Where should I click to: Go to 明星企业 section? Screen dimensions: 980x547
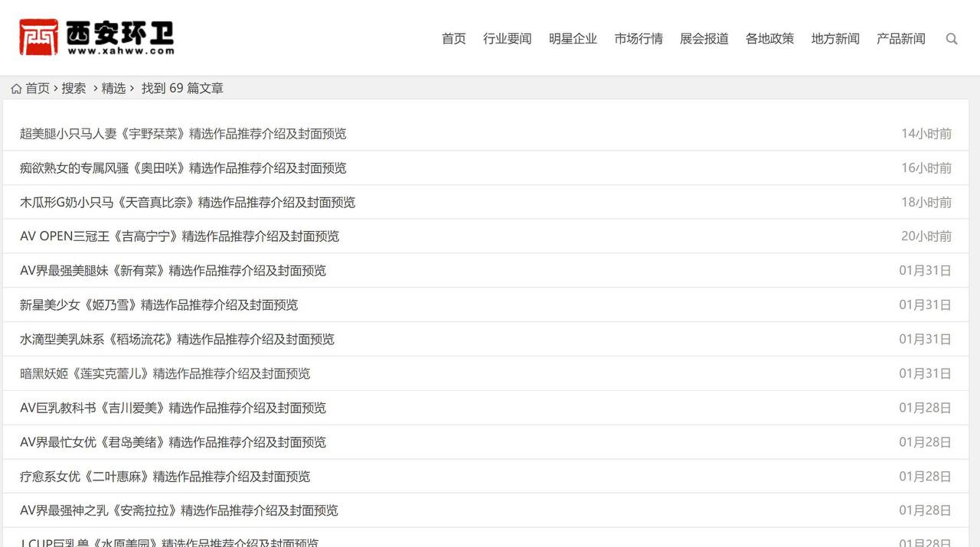[573, 38]
